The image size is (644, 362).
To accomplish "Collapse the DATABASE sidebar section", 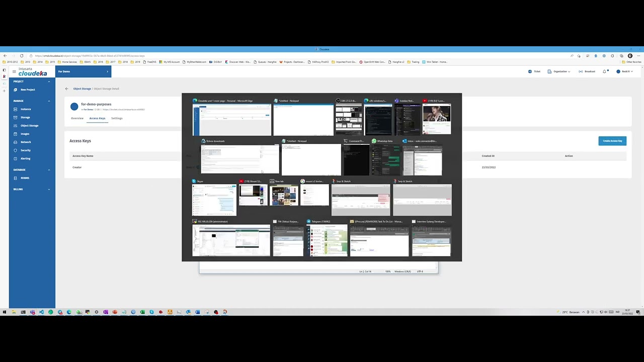I will pyautogui.click(x=49, y=170).
